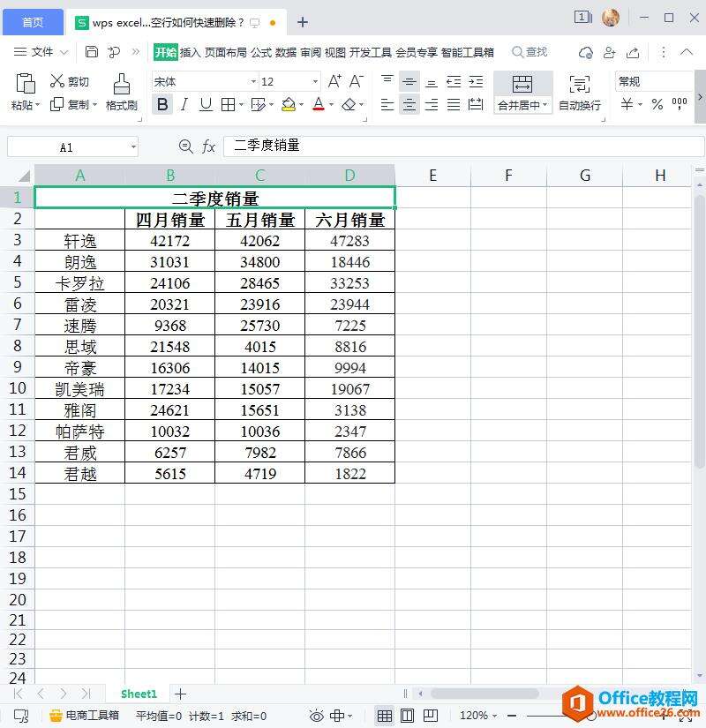Viewport: 706px width, 728px height.
Task: Click the horizontal scrollbar thumb
Action: coord(484,694)
